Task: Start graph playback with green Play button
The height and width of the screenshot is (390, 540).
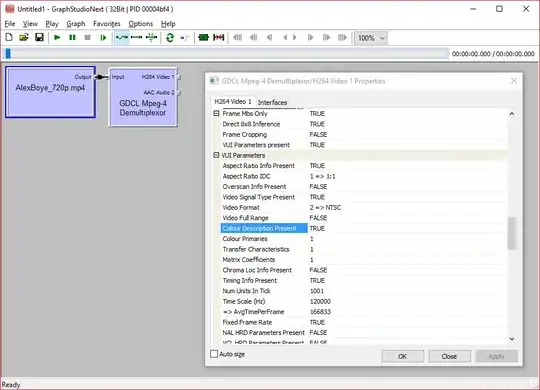Action: pyautogui.click(x=57, y=38)
